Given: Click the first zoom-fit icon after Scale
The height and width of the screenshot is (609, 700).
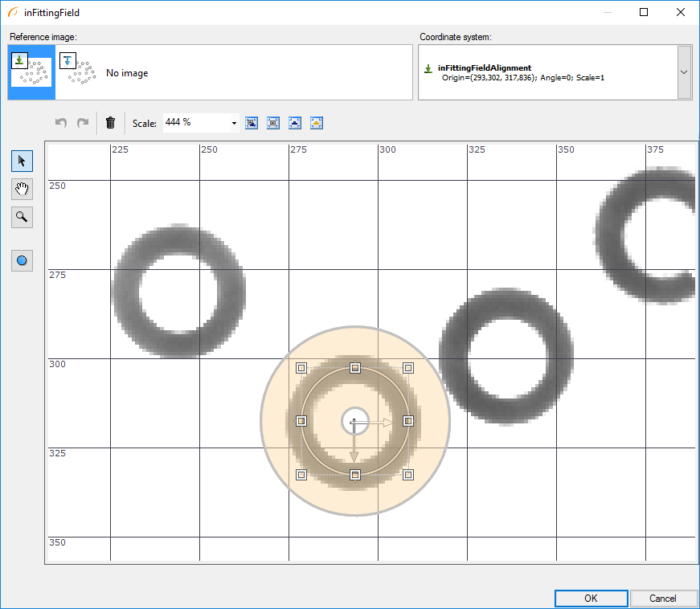Looking at the screenshot, I should tap(252, 123).
